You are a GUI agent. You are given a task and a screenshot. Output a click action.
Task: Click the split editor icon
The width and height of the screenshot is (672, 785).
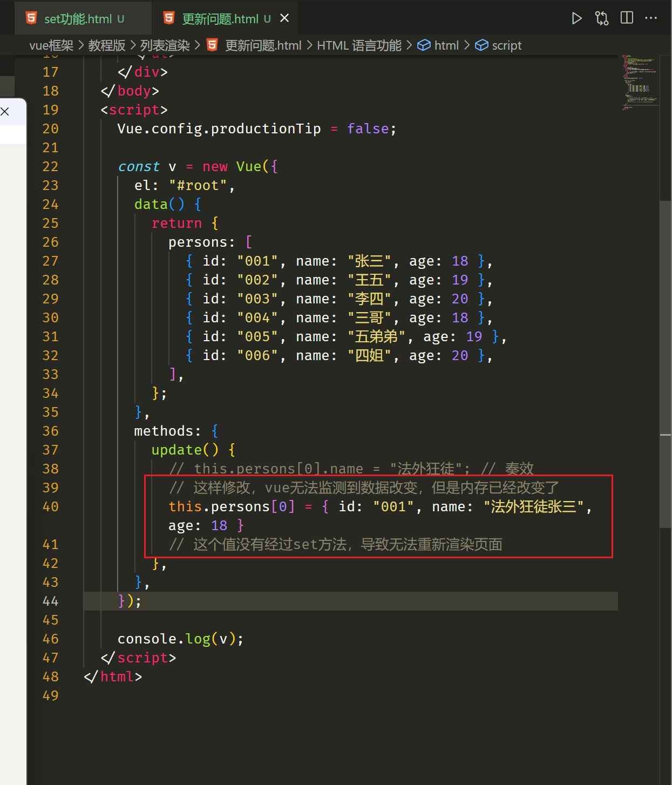(x=627, y=18)
